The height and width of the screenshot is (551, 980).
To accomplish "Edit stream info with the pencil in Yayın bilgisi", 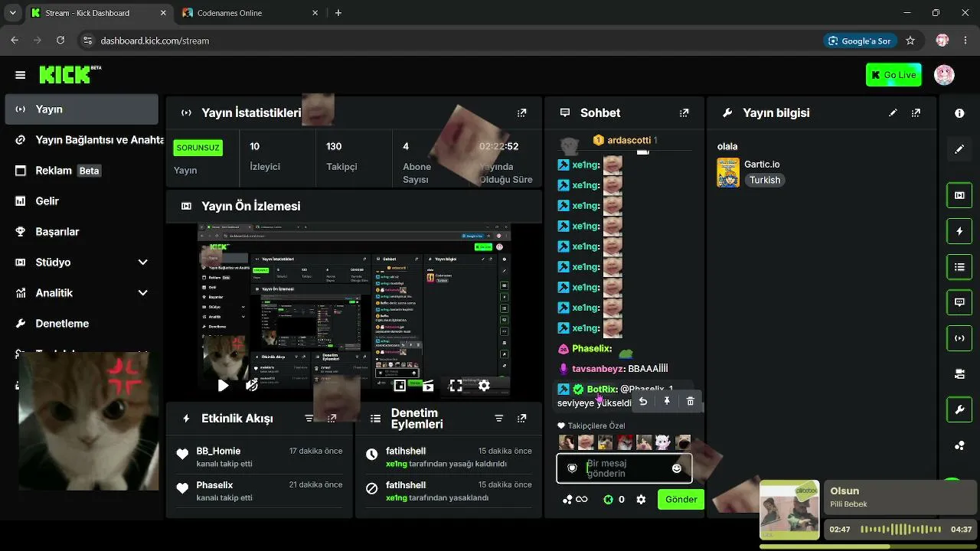I will [x=893, y=112].
